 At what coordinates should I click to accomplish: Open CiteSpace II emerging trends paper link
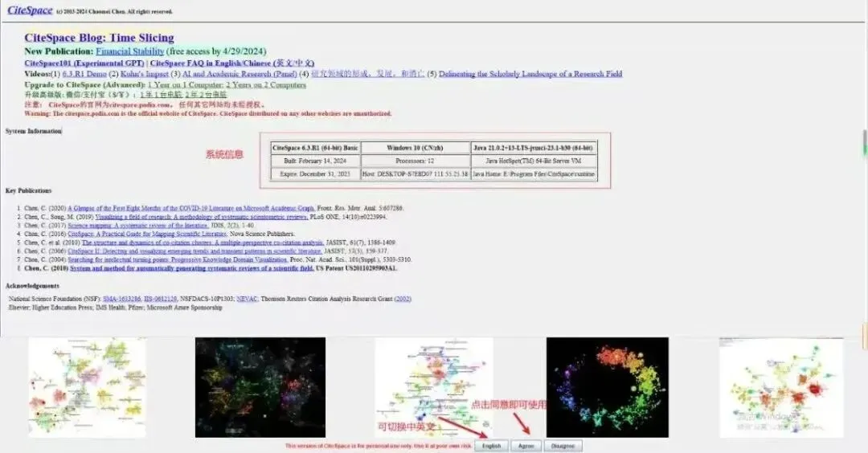coord(194,251)
